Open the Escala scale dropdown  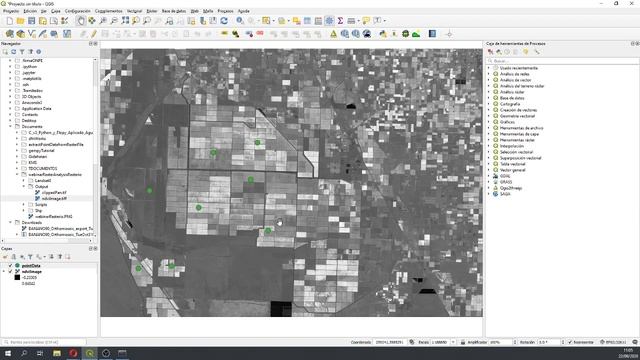pyautogui.click(x=453, y=342)
